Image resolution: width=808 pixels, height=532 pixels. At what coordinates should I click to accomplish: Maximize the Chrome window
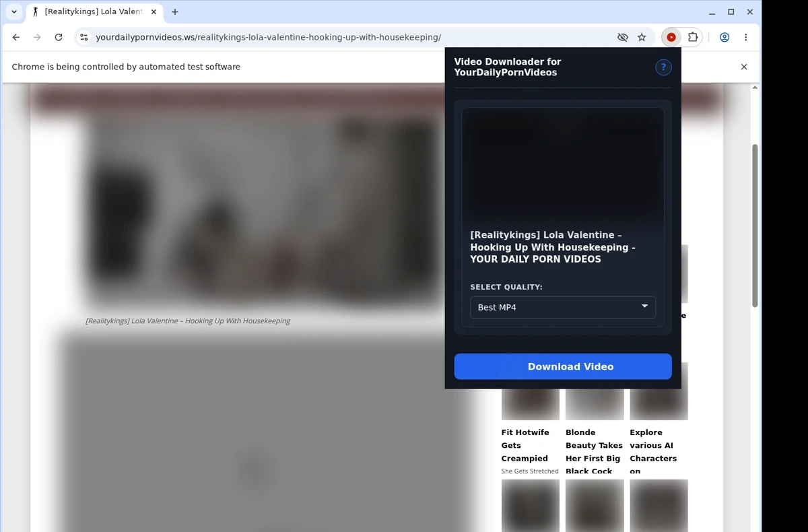731,12
